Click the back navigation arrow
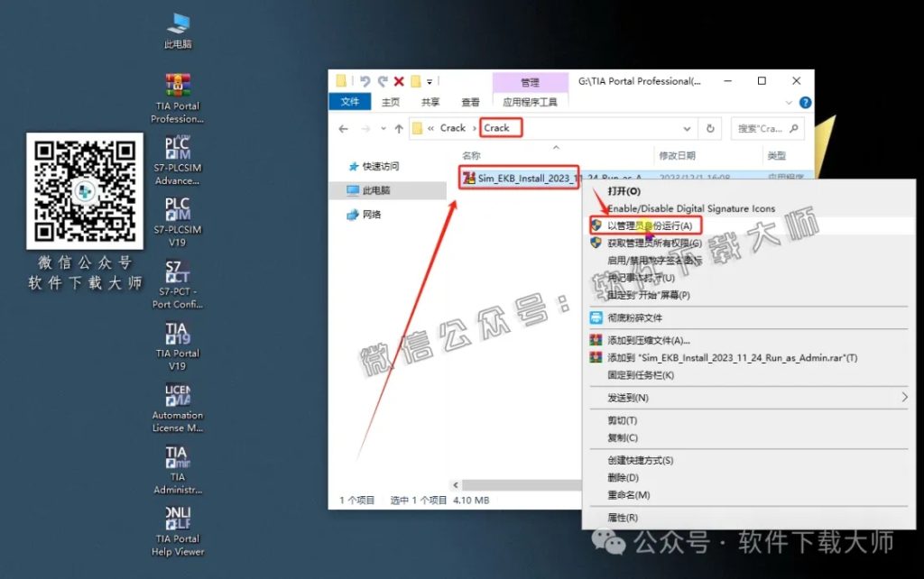This screenshot has height=579, width=924. coord(345,127)
